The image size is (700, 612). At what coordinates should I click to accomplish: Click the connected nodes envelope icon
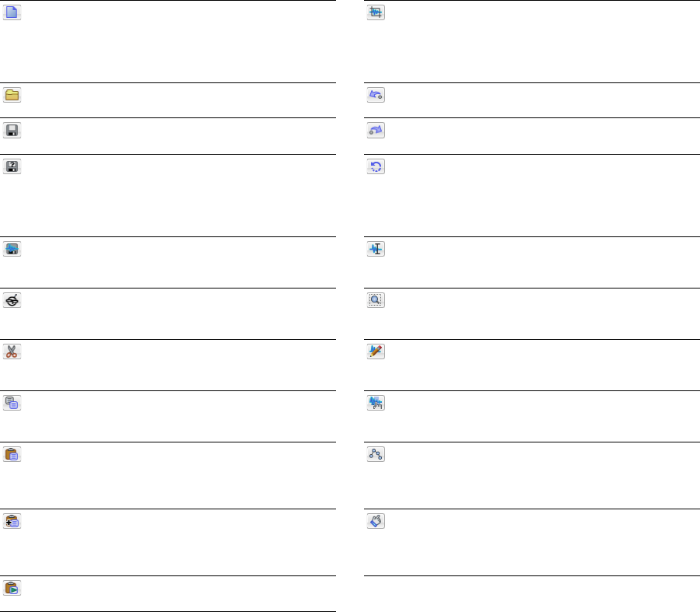click(x=376, y=454)
